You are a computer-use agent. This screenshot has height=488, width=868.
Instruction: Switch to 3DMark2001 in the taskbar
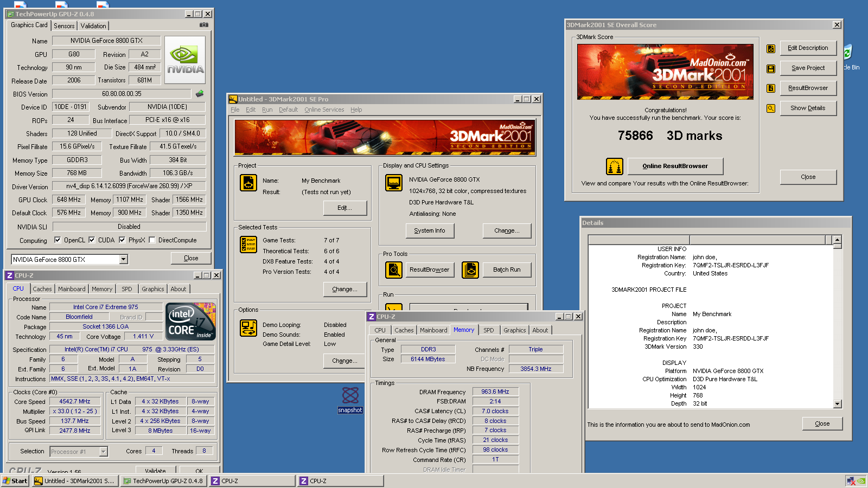[74, 481]
